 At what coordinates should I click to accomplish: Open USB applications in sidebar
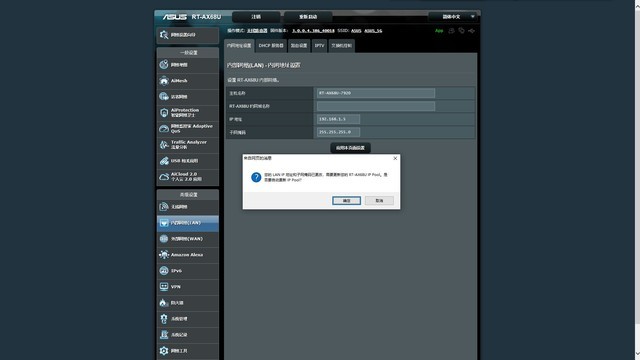[x=187, y=161]
